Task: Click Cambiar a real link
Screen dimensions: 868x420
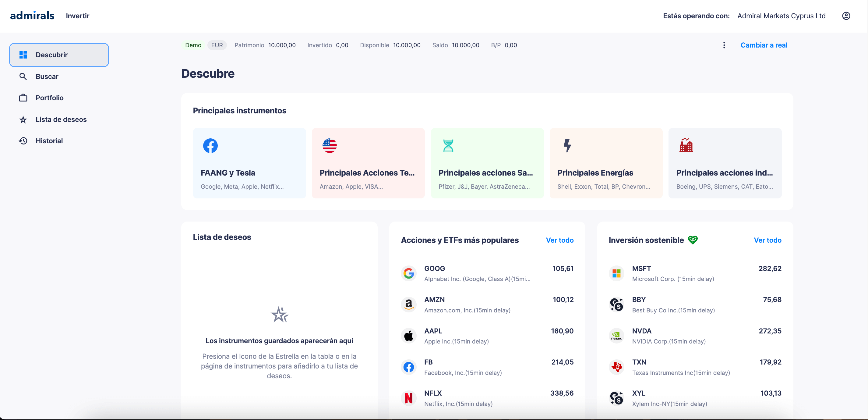Action: pyautogui.click(x=764, y=45)
